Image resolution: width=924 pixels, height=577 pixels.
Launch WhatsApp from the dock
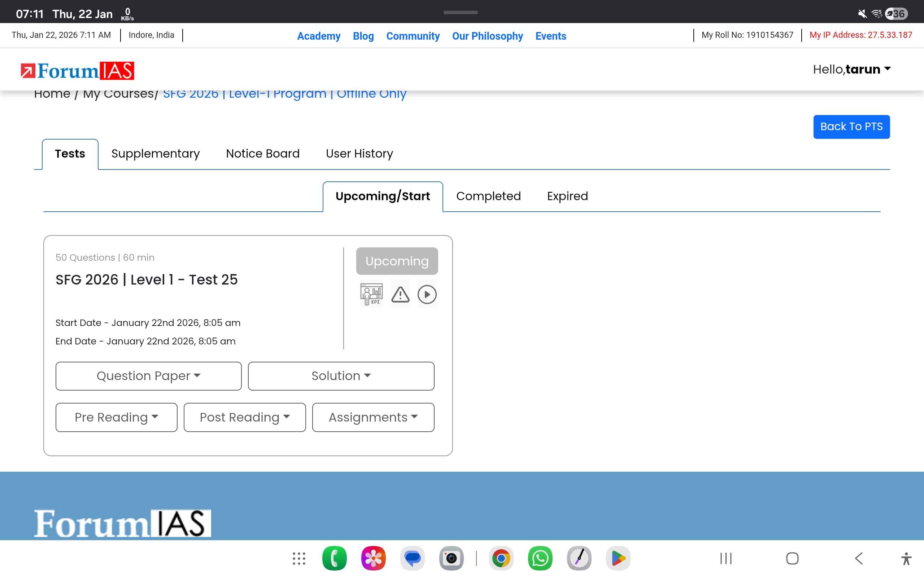[x=540, y=558]
